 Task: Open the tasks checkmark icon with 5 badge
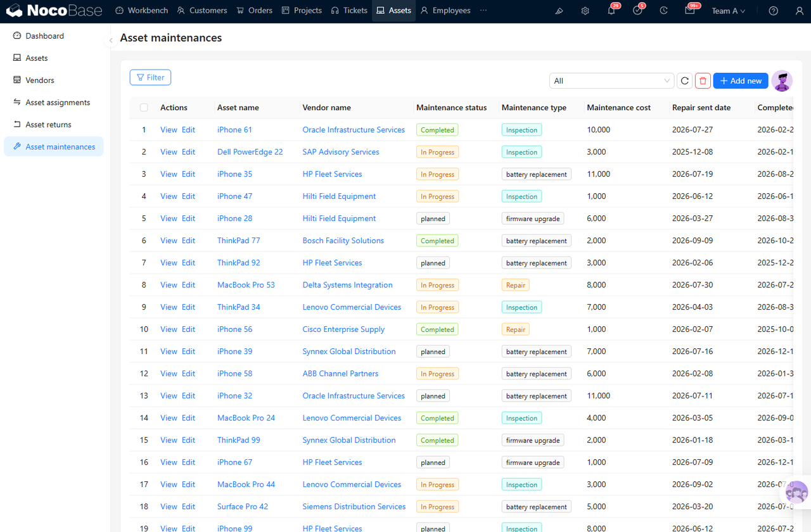tap(638, 11)
